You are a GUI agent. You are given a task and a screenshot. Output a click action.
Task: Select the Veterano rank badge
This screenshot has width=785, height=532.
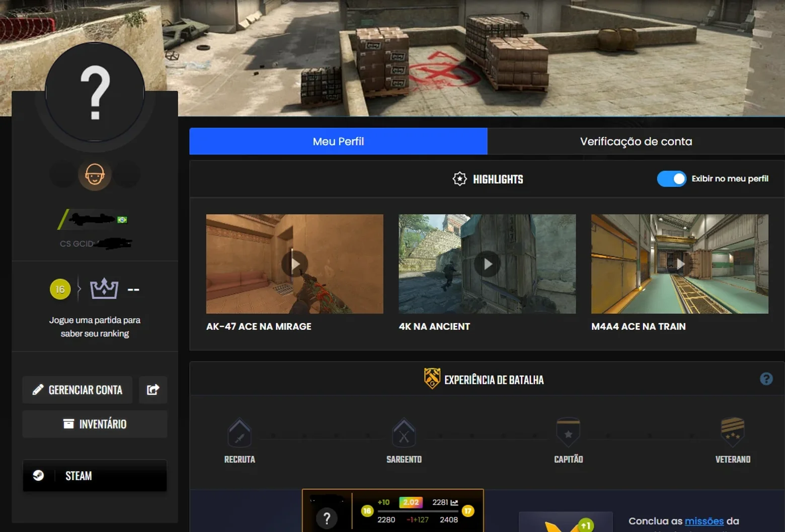tap(733, 433)
